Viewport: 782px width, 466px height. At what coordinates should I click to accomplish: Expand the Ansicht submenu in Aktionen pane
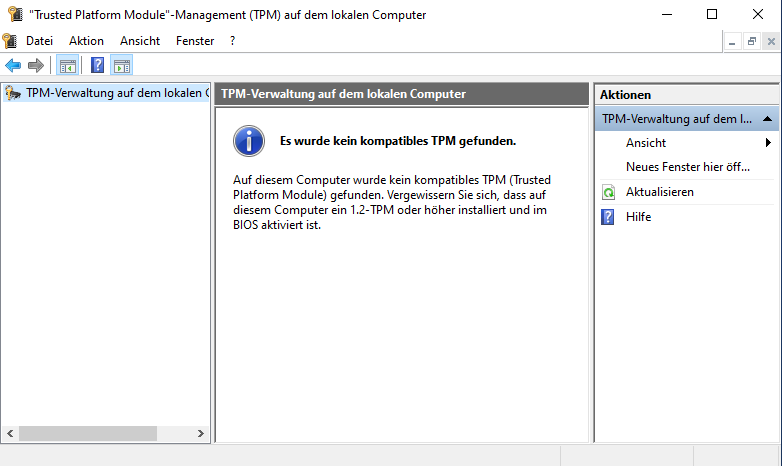point(768,143)
